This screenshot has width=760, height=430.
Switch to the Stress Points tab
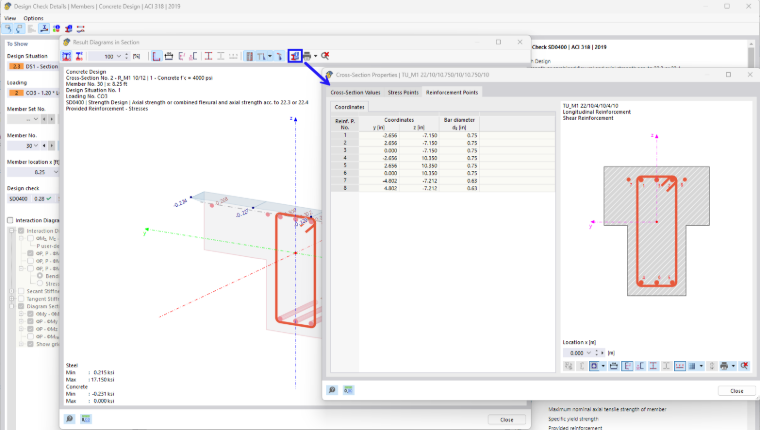pos(403,92)
